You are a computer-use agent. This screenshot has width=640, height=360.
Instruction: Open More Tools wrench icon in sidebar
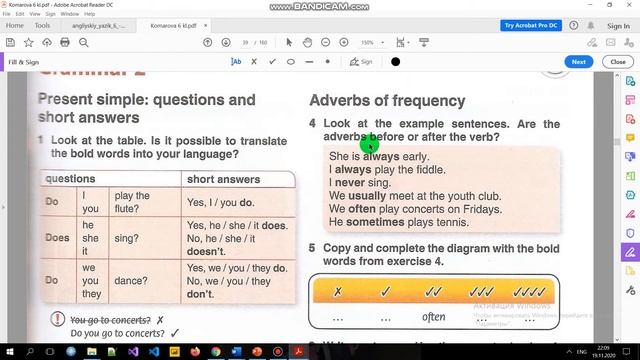pyautogui.click(x=630, y=290)
